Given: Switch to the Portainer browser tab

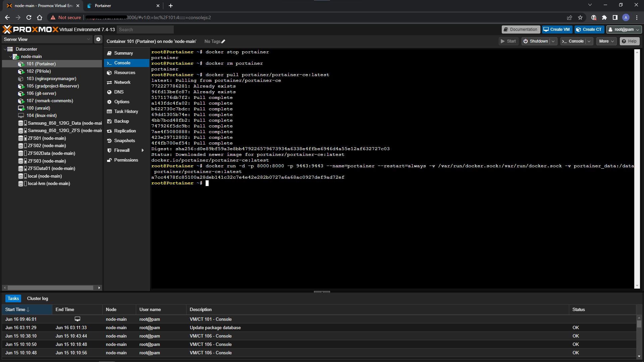Looking at the screenshot, I should (122, 6).
